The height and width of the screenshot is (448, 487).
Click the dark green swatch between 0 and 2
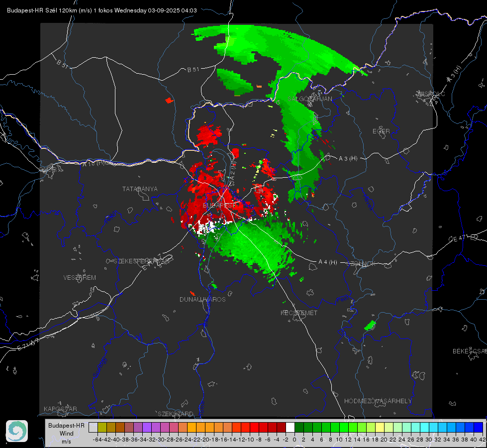(299, 427)
